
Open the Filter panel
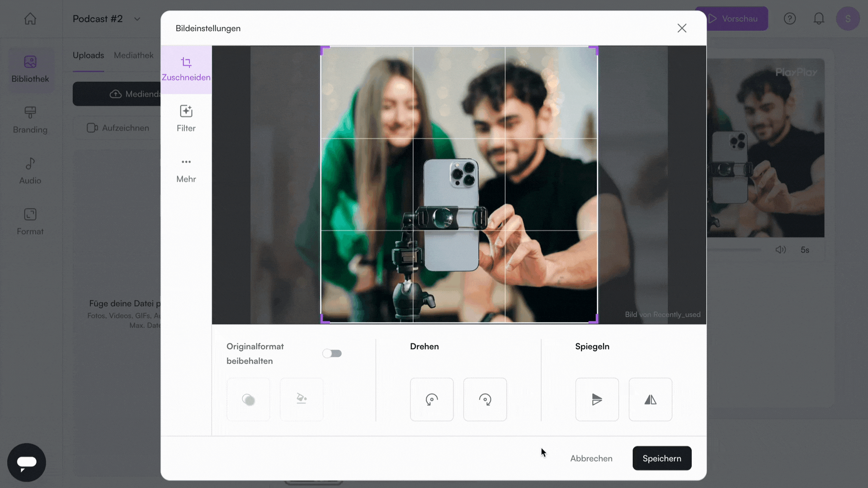[186, 119]
